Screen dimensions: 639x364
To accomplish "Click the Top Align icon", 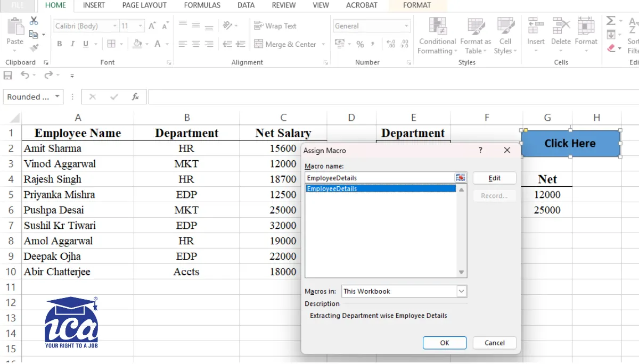I will [x=183, y=25].
